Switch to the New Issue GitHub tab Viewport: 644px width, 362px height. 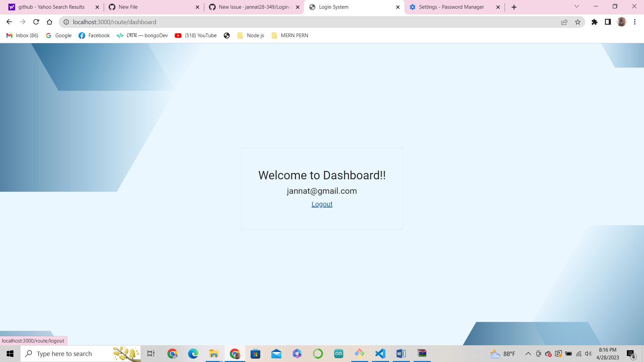254,7
